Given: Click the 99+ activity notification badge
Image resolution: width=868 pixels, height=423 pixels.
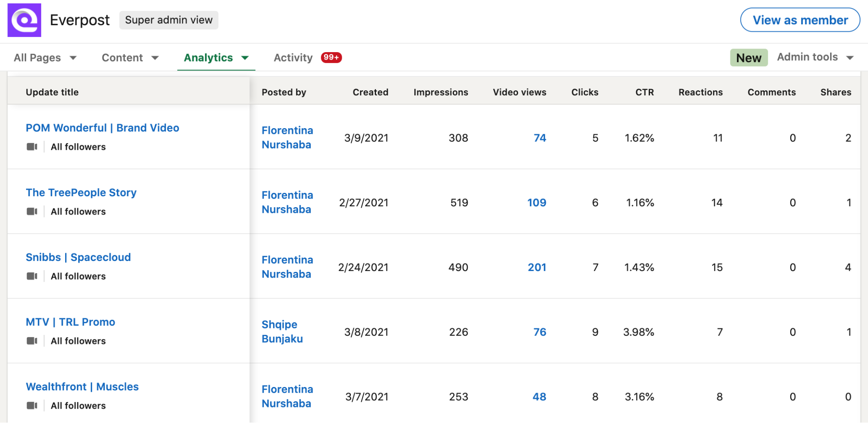Looking at the screenshot, I should pyautogui.click(x=331, y=57).
